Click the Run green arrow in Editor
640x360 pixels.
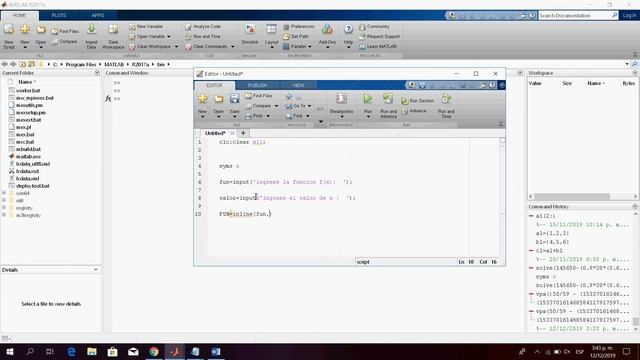coord(368,99)
